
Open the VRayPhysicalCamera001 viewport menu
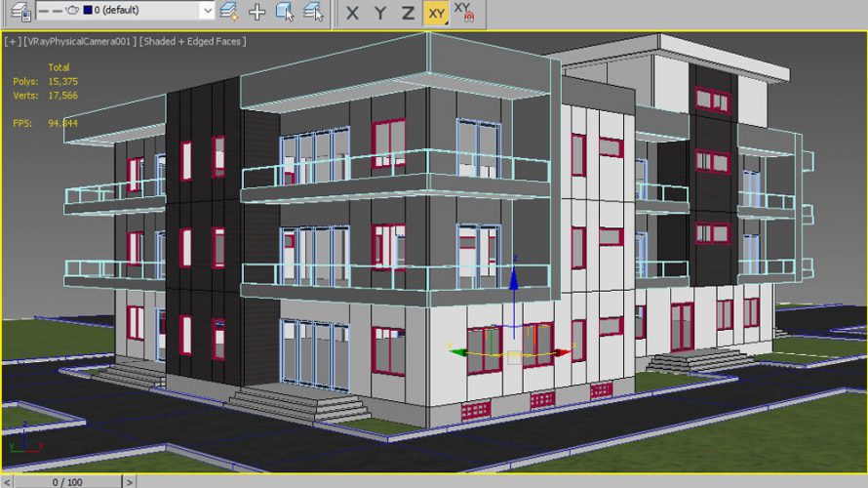(x=79, y=41)
